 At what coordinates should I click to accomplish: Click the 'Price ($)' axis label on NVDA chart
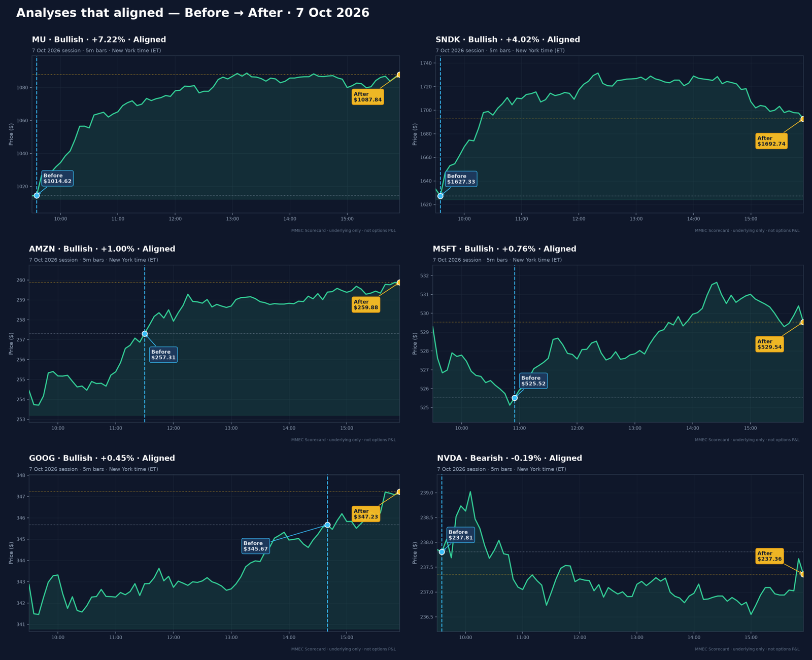pos(415,553)
